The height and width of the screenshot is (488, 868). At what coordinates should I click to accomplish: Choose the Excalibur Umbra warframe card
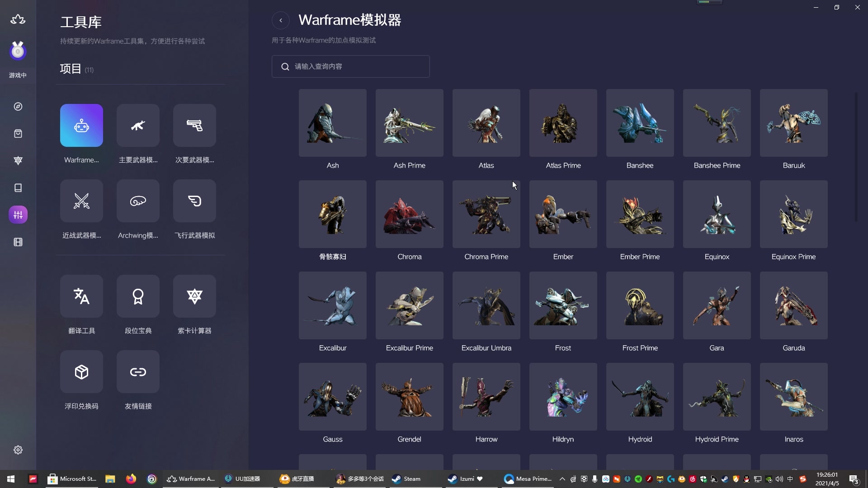tap(486, 305)
